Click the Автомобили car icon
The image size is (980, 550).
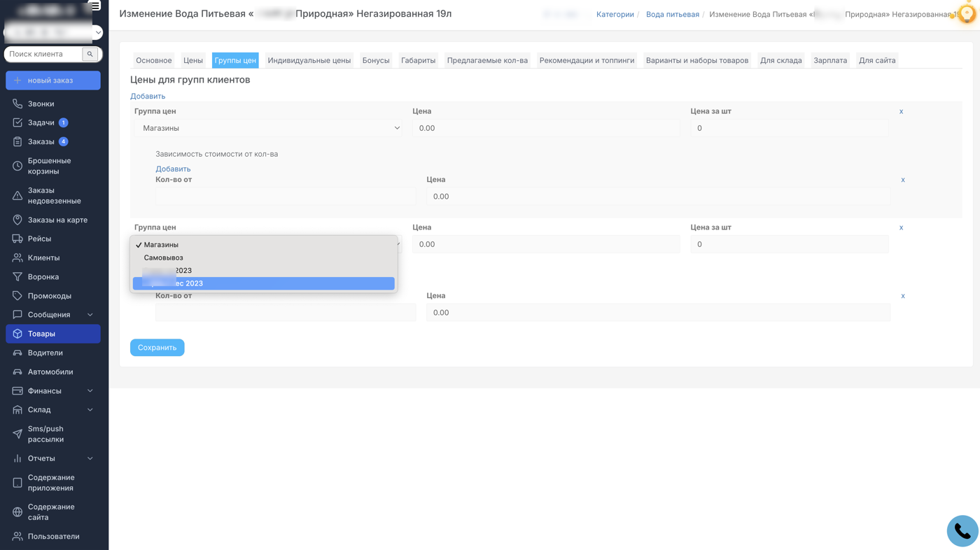coord(17,372)
